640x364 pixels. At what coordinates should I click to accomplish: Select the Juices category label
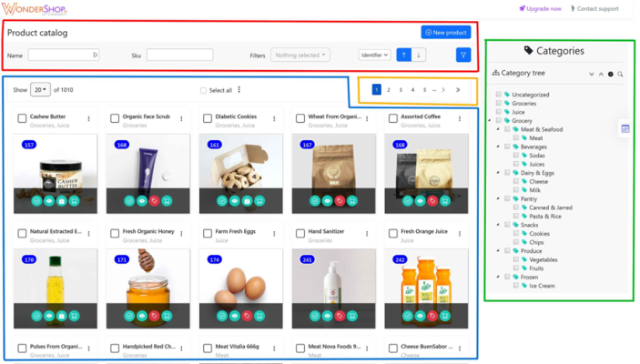pyautogui.click(x=537, y=164)
